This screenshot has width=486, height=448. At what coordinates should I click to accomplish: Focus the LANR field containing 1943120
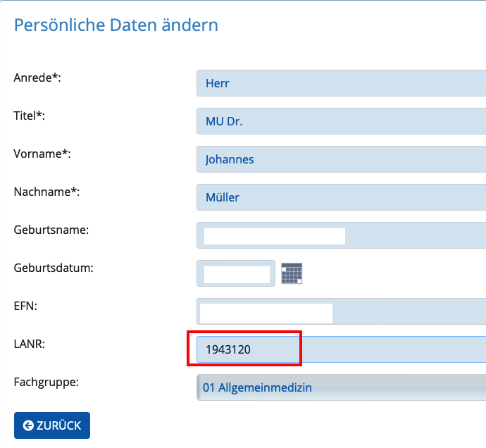pyautogui.click(x=341, y=349)
